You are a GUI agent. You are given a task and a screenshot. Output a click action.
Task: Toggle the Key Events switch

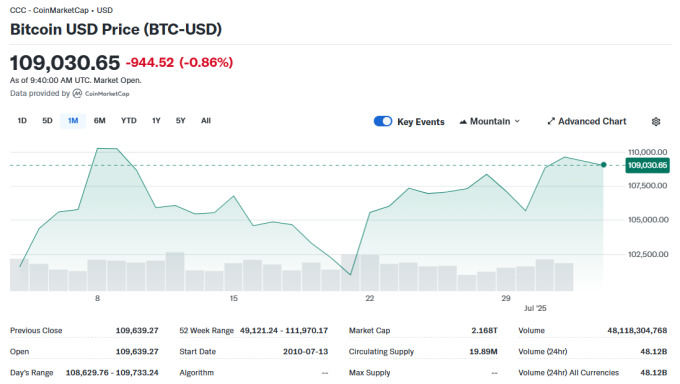click(x=383, y=121)
